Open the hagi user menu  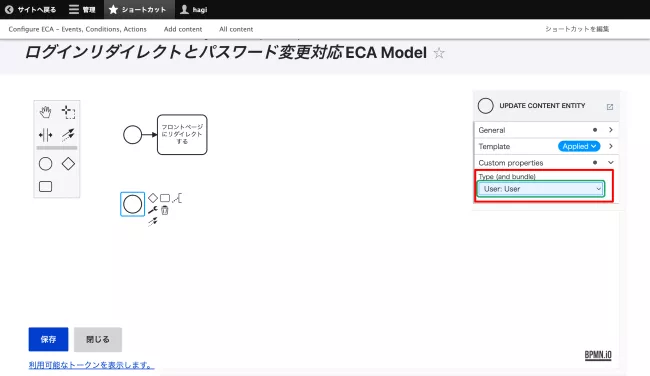[194, 10]
